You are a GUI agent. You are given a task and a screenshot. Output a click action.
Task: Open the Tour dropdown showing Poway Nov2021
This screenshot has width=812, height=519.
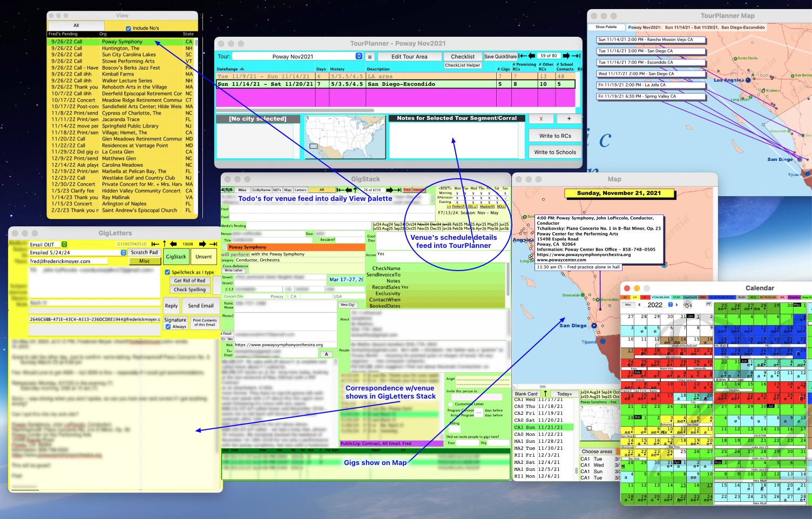[x=359, y=56]
